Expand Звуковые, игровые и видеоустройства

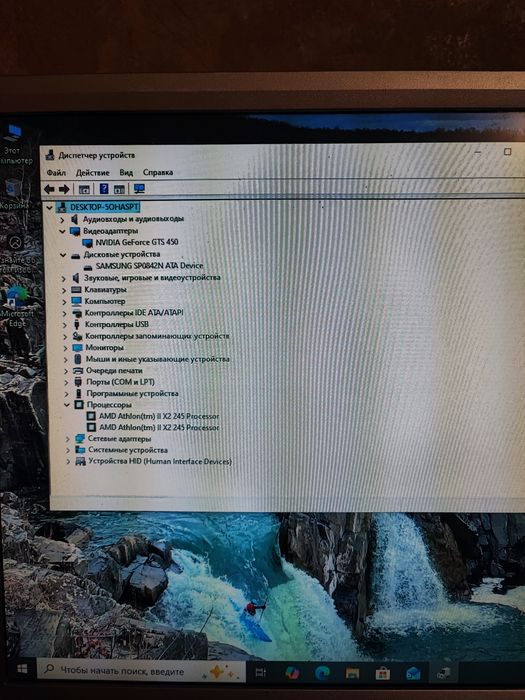tap(63, 279)
